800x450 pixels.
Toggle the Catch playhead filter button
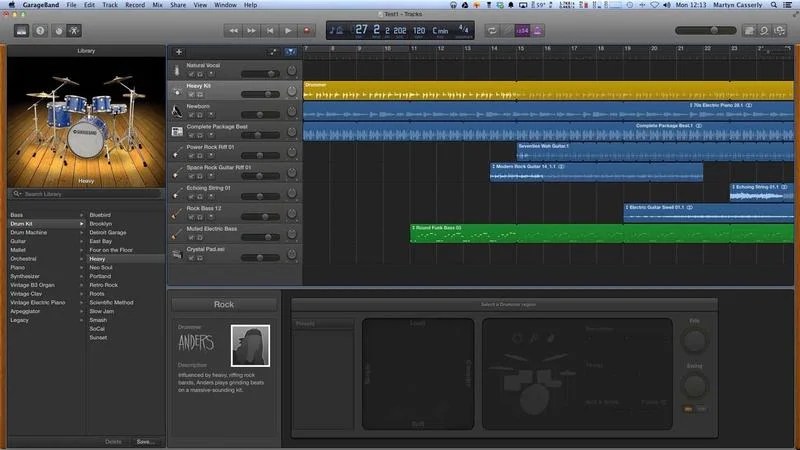tap(290, 52)
